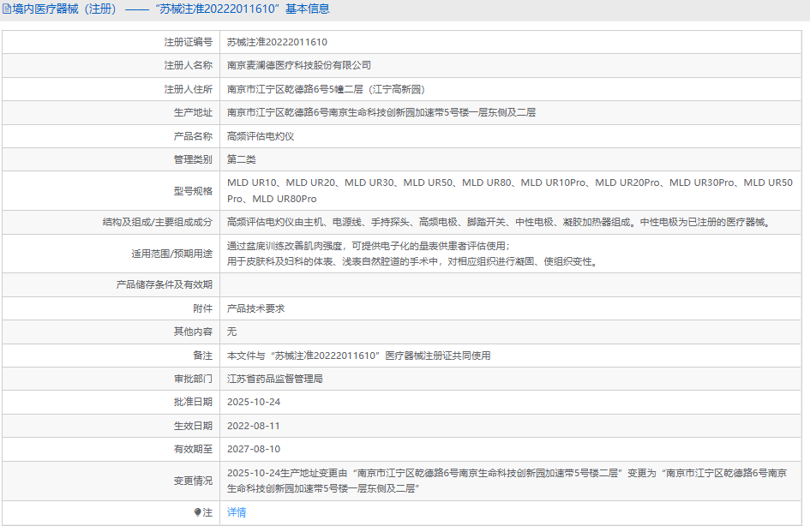
Task: Click the page title 境内医疗器械（注册）基本信息
Action: click(171, 9)
